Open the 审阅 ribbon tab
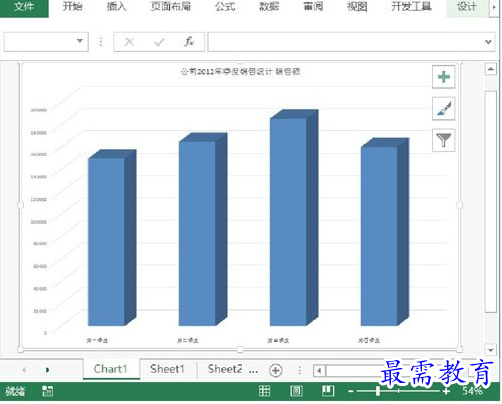The width and height of the screenshot is (502, 404). tap(313, 7)
